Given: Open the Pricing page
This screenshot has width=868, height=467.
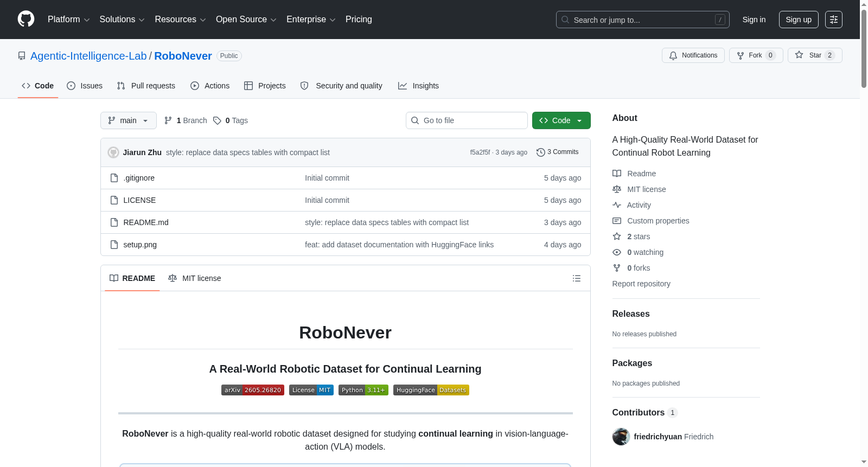Looking at the screenshot, I should 359,20.
